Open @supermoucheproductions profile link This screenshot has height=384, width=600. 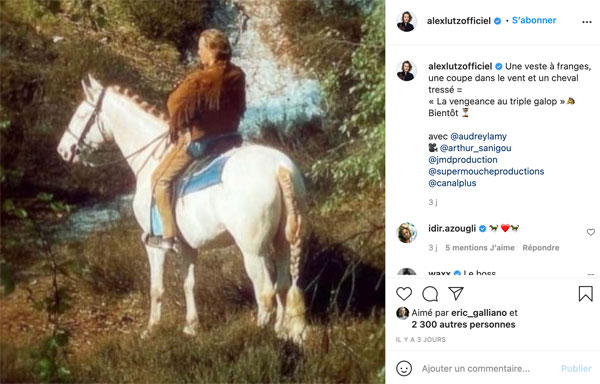tap(486, 171)
